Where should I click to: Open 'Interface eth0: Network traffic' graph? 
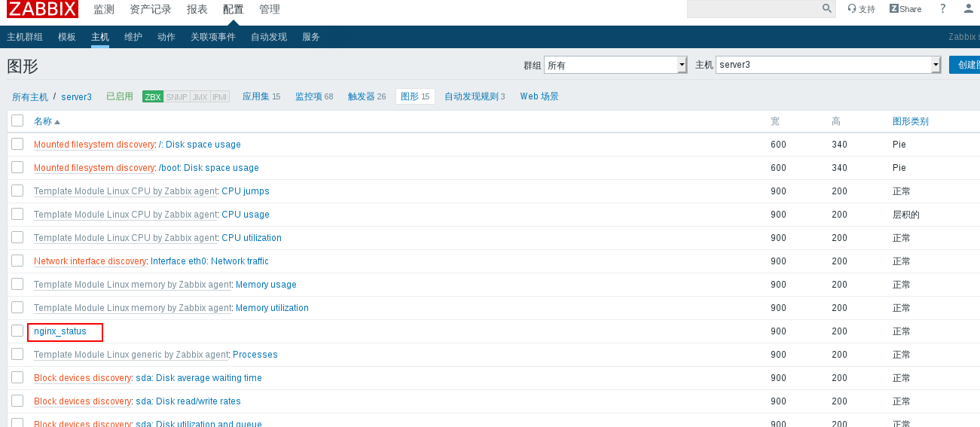209,261
